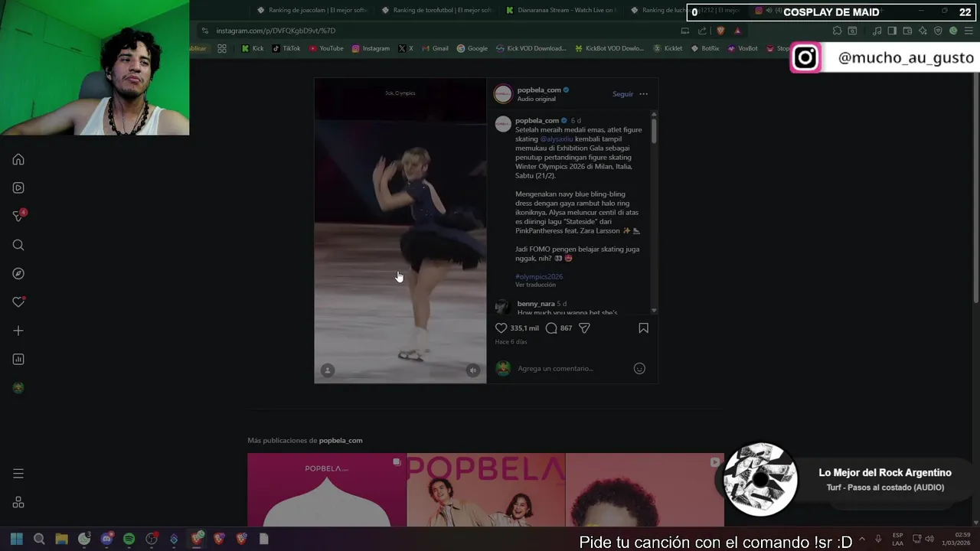The width and height of the screenshot is (980, 551).
Task: Open the hamburger More menu in the sidebar
Action: [18, 474]
